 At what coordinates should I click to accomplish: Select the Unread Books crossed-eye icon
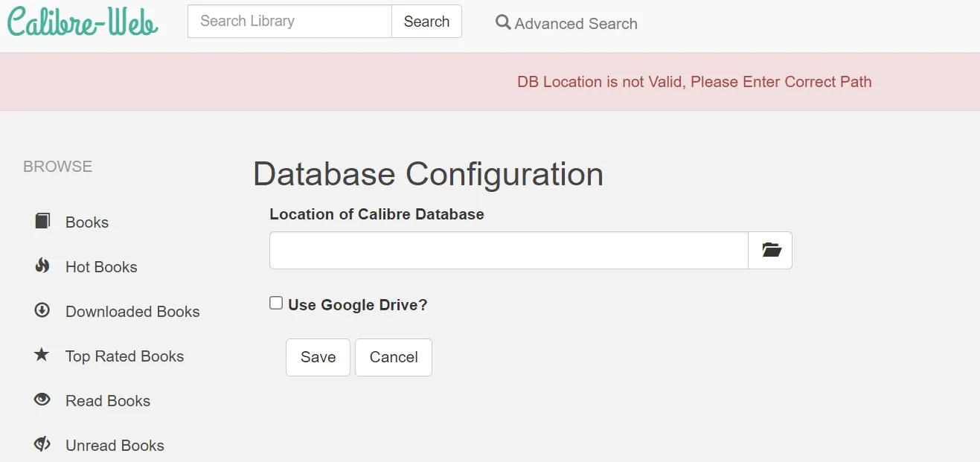(x=42, y=444)
